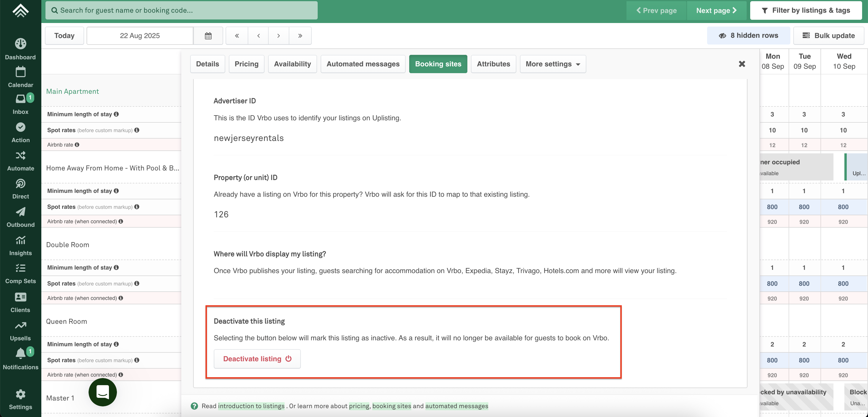
Task: Click the guest name search field
Action: 182,10
